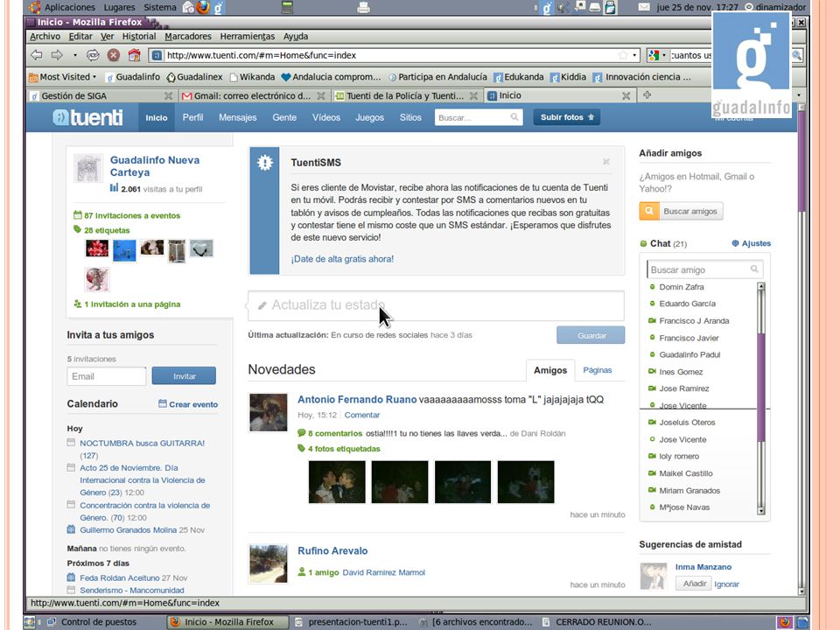Open the new tab plus button
Image resolution: width=840 pixels, height=630 pixels.
[x=647, y=94]
